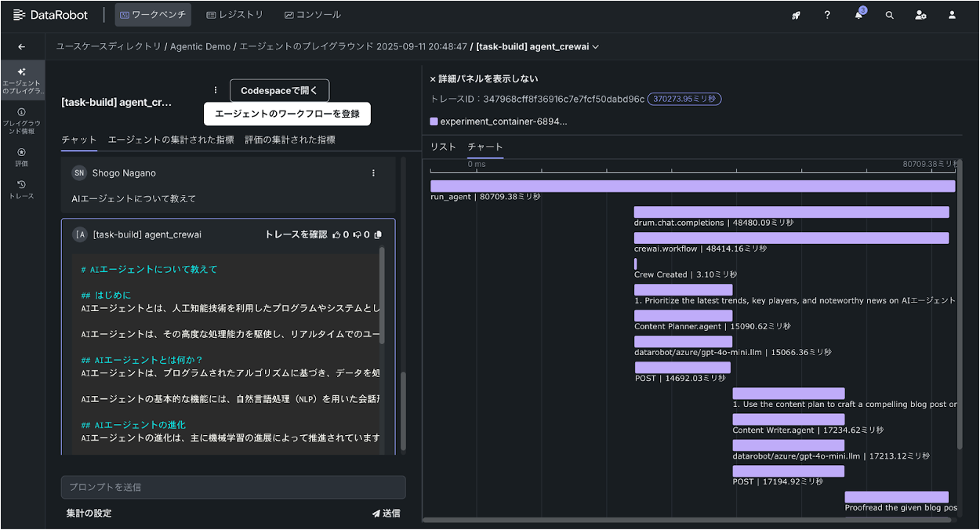Open the kebab menu beside Codespaceで開く button

pos(216,89)
